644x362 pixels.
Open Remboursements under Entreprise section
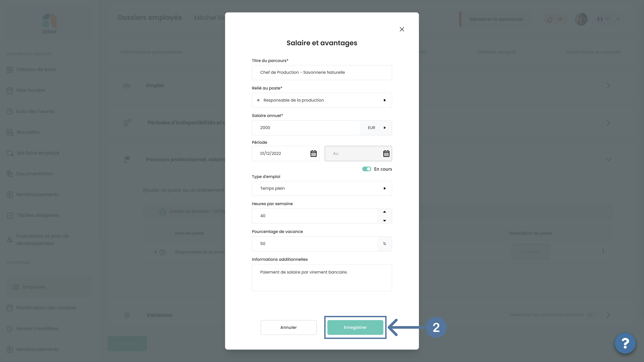coord(37,350)
